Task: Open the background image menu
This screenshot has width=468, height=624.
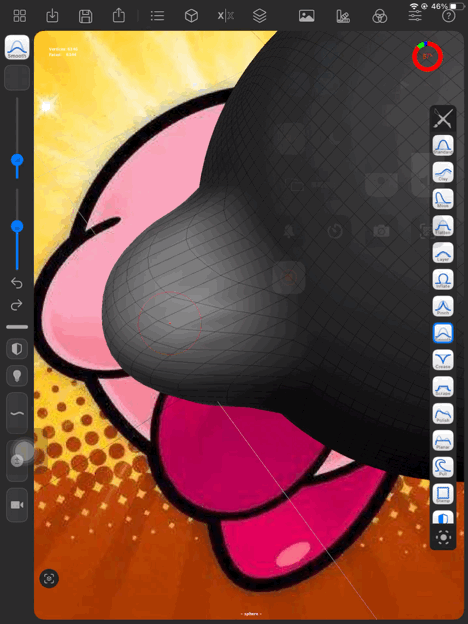Action: click(x=306, y=16)
